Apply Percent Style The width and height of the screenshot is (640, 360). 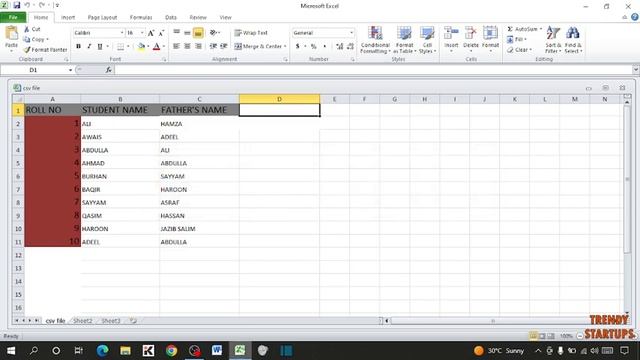coord(313,47)
